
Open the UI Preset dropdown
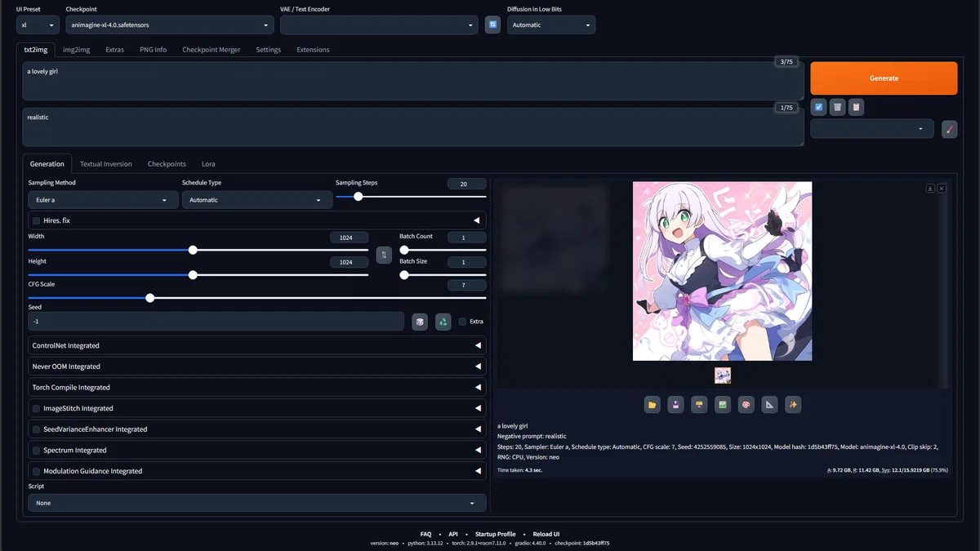click(38, 25)
